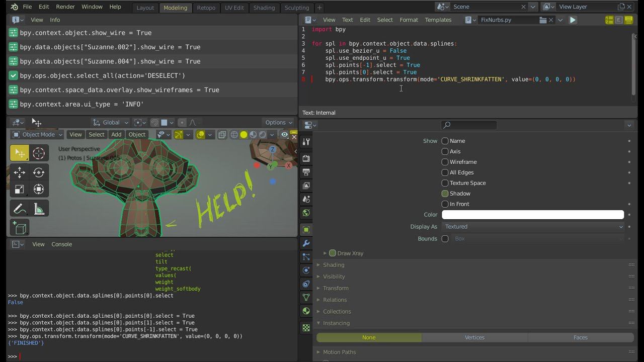Activate the Transform tool
The width and height of the screenshot is (644, 362).
pyautogui.click(x=39, y=190)
